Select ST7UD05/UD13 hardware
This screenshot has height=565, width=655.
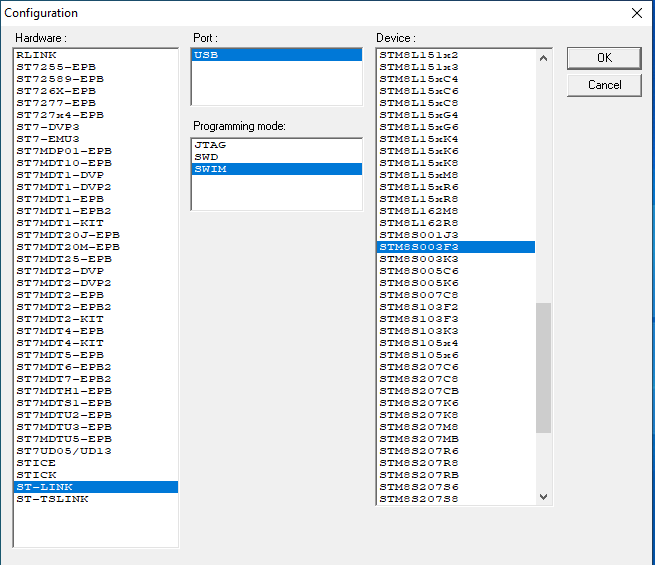click(96, 451)
